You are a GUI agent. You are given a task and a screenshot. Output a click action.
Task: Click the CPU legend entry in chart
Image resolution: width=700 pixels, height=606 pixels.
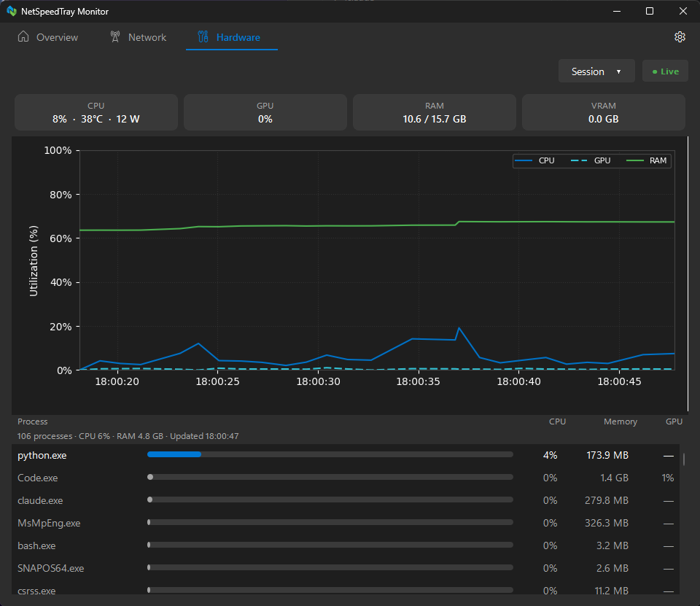pos(534,160)
